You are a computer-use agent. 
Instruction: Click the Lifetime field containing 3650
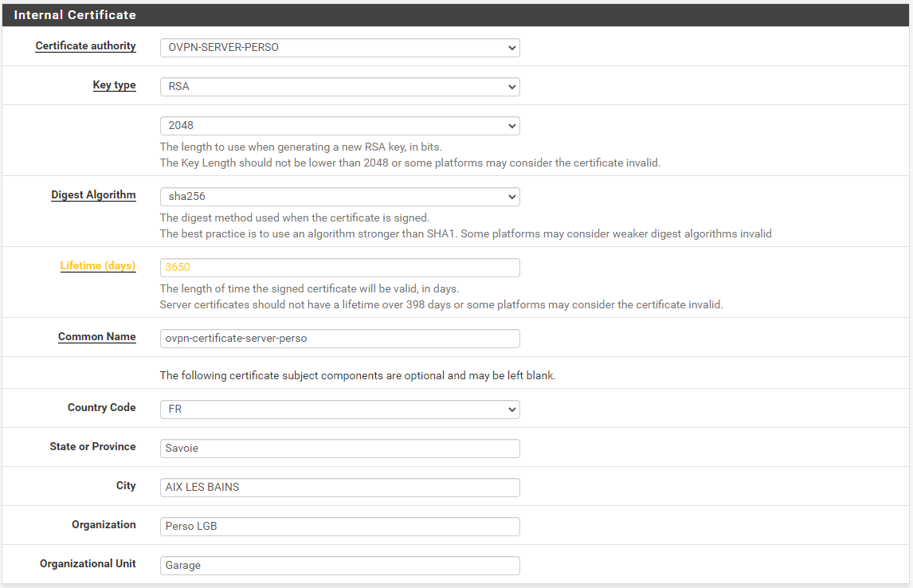339,268
